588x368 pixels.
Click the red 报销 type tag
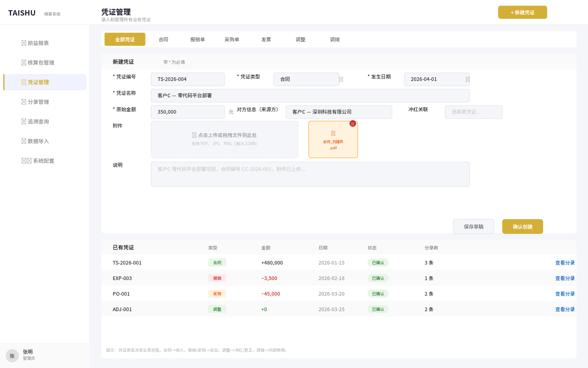pos(217,278)
